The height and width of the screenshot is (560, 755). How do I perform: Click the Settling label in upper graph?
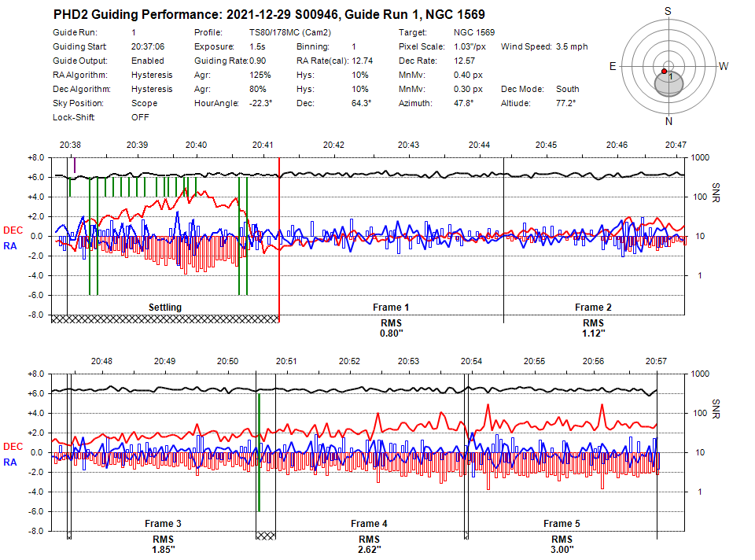pyautogui.click(x=165, y=308)
